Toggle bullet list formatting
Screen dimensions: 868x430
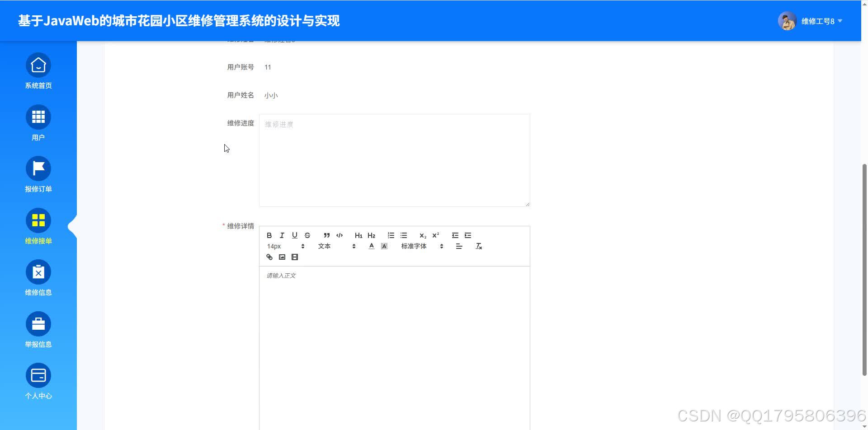click(404, 235)
